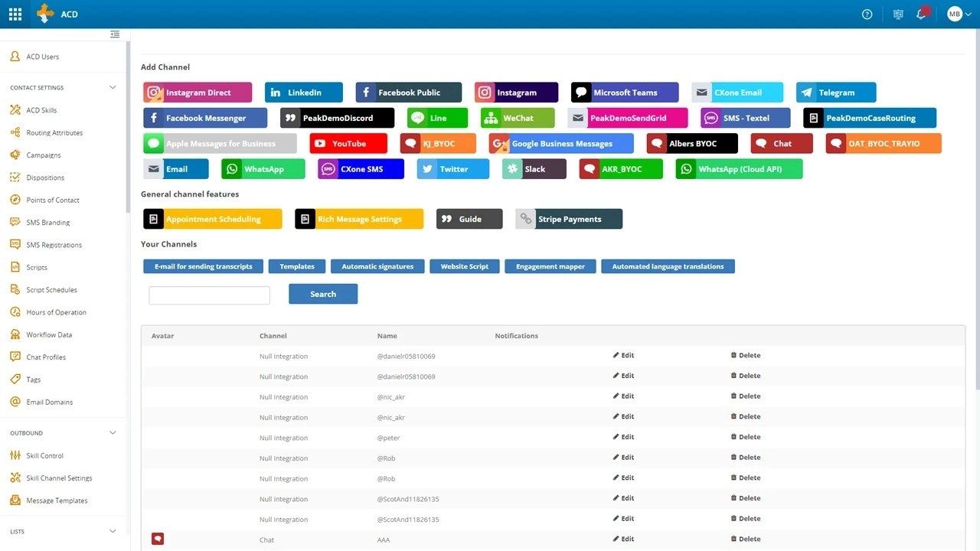
Task: Edit the @peter Null Integration channel
Action: 623,437
